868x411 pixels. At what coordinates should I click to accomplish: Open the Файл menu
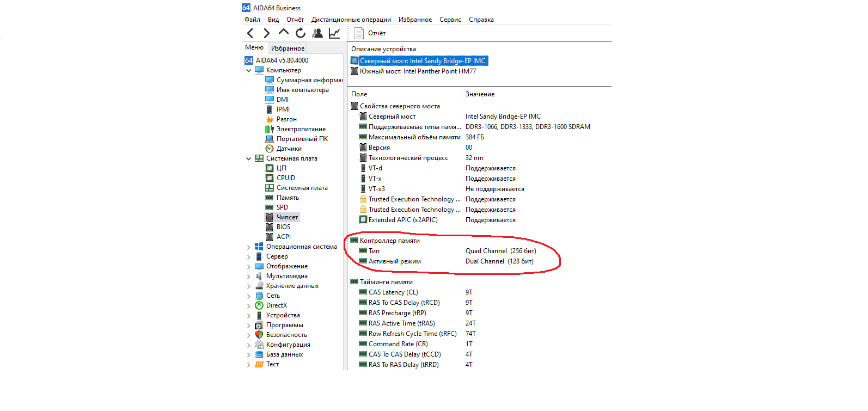tap(252, 20)
